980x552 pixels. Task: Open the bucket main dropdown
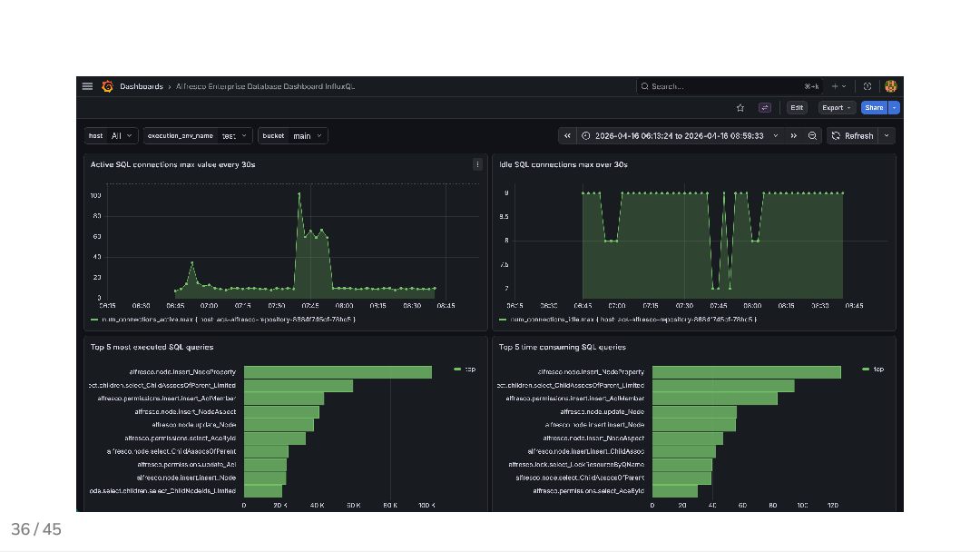tap(306, 136)
